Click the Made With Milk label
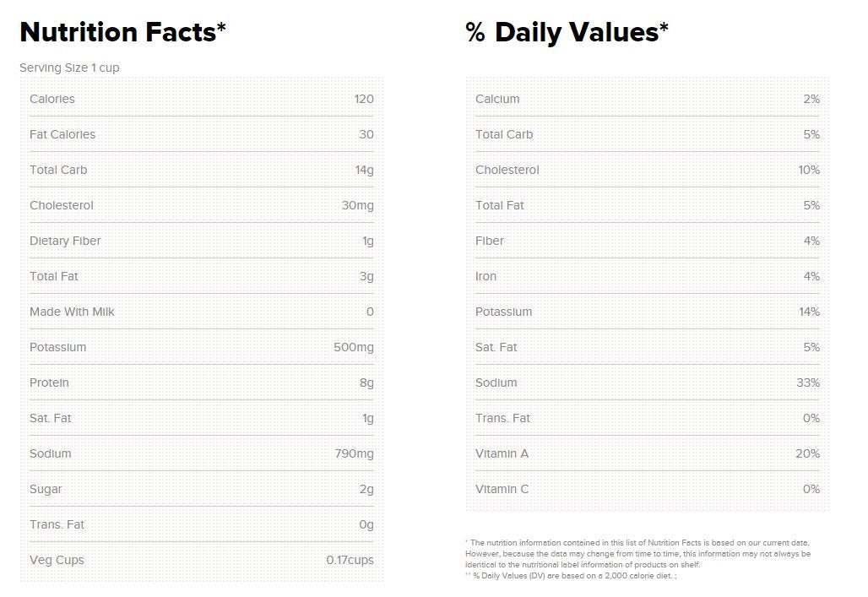The height and width of the screenshot is (597, 868). coord(72,312)
